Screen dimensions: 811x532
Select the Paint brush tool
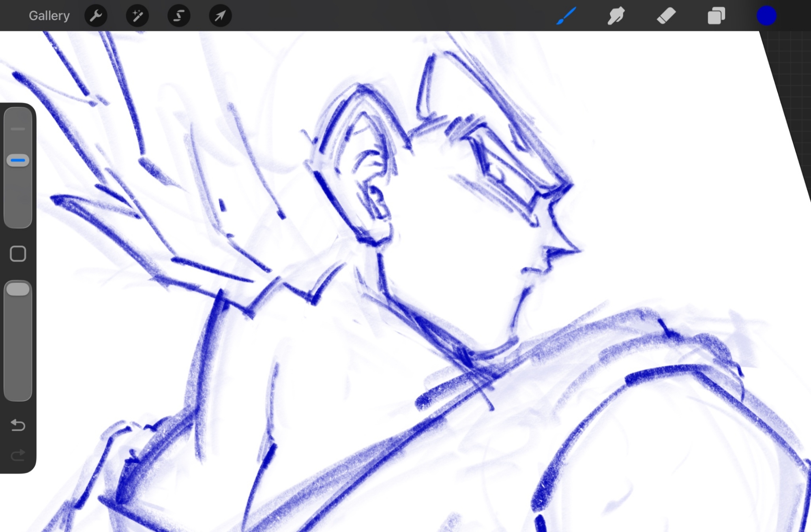[x=566, y=16]
